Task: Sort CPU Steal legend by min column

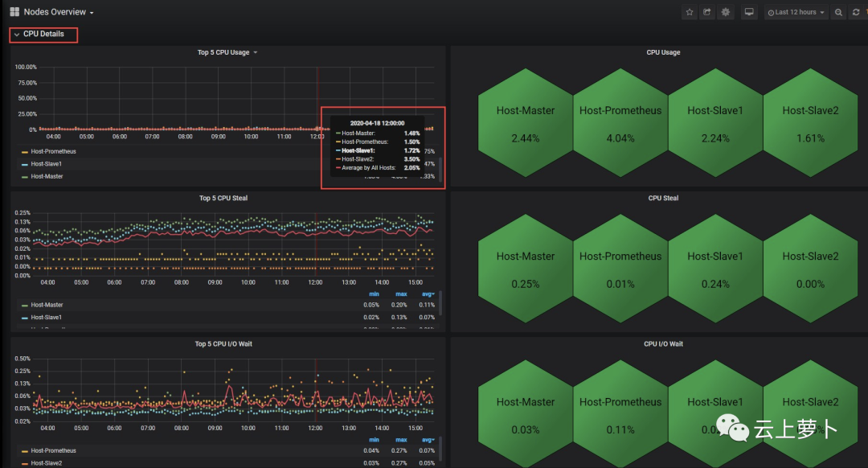Action: click(x=375, y=294)
